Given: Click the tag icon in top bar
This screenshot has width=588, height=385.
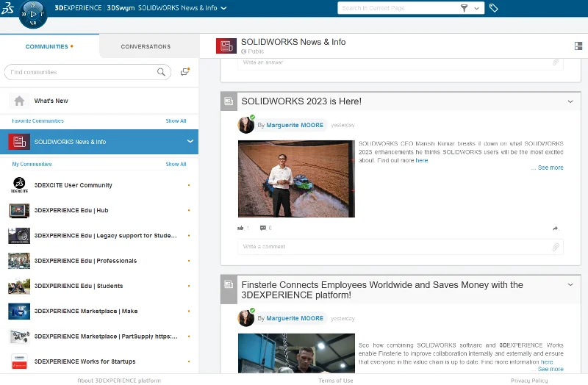Looking at the screenshot, I should (x=494, y=8).
